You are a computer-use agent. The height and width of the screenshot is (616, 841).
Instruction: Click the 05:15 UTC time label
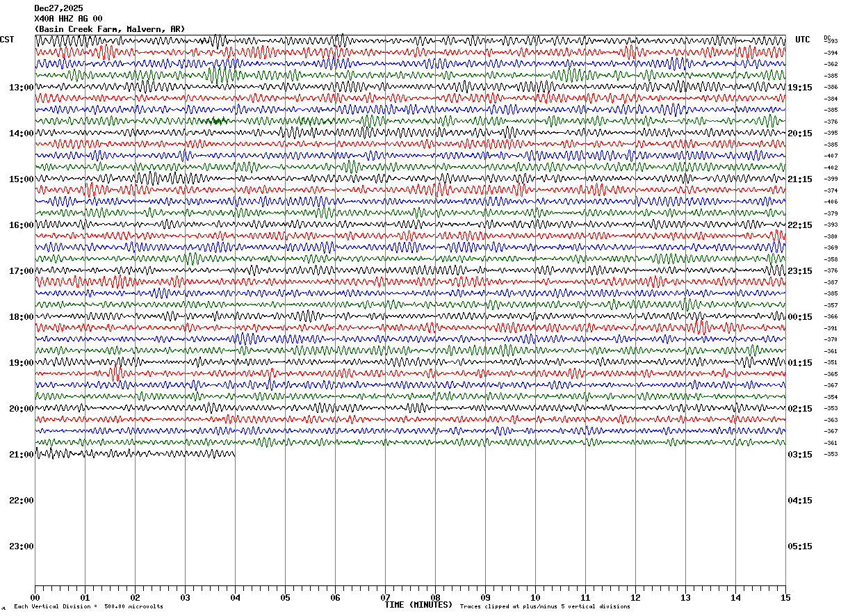coord(800,546)
